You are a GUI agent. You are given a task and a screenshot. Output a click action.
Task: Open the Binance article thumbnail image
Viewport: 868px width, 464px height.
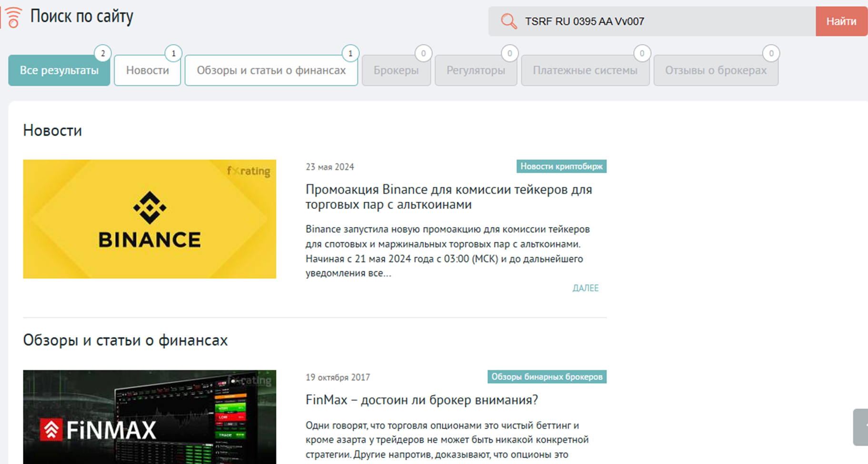pos(150,219)
